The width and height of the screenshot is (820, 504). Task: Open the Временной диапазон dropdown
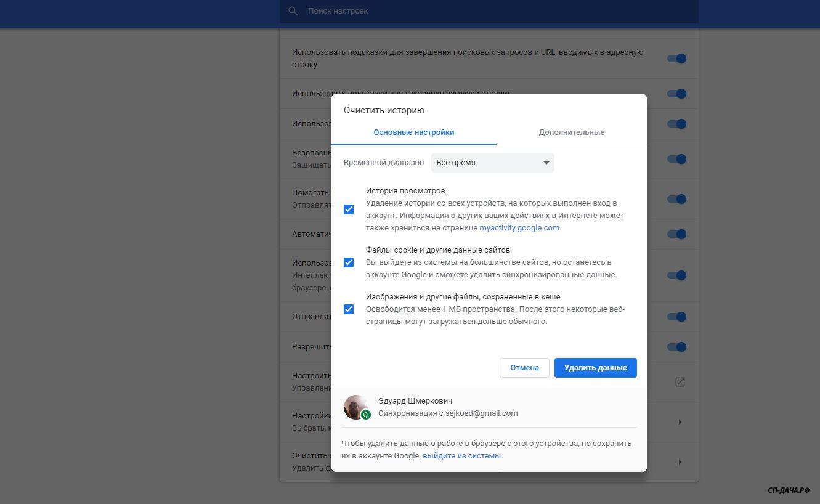pyautogui.click(x=492, y=163)
